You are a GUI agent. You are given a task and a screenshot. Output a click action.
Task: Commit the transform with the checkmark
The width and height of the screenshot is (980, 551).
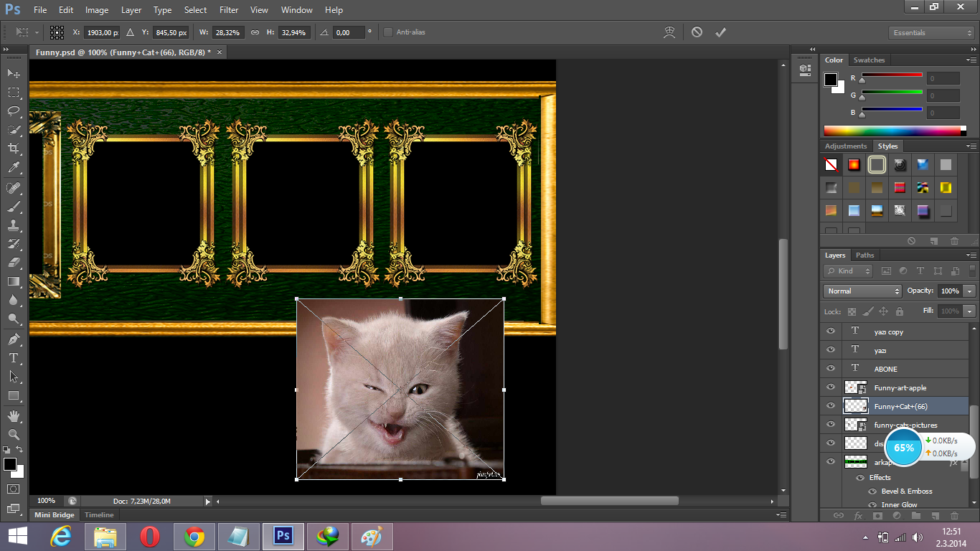720,32
